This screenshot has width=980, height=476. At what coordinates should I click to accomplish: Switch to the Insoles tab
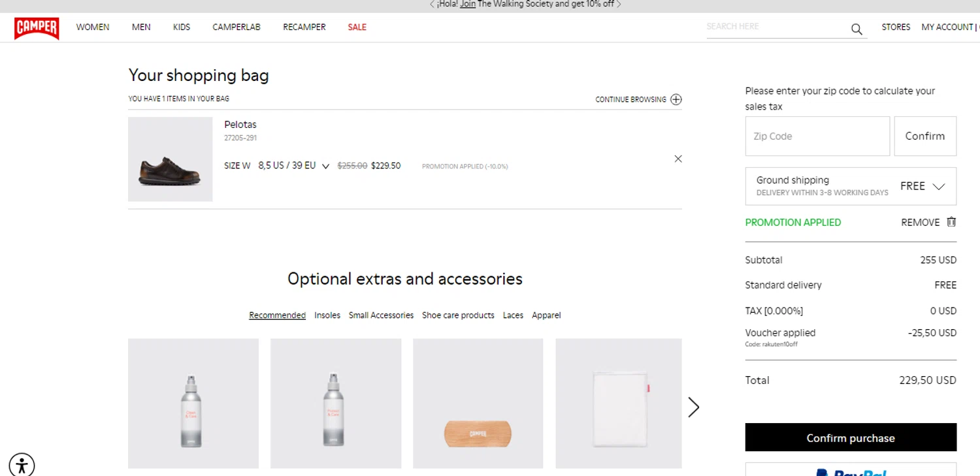pyautogui.click(x=327, y=315)
